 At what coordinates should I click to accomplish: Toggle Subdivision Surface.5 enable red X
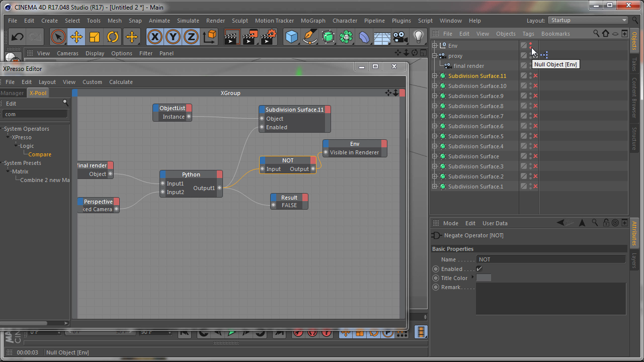[536, 136]
